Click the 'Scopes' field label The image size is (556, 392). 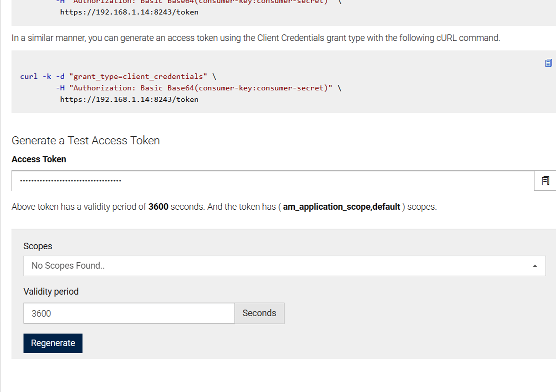[x=37, y=246]
